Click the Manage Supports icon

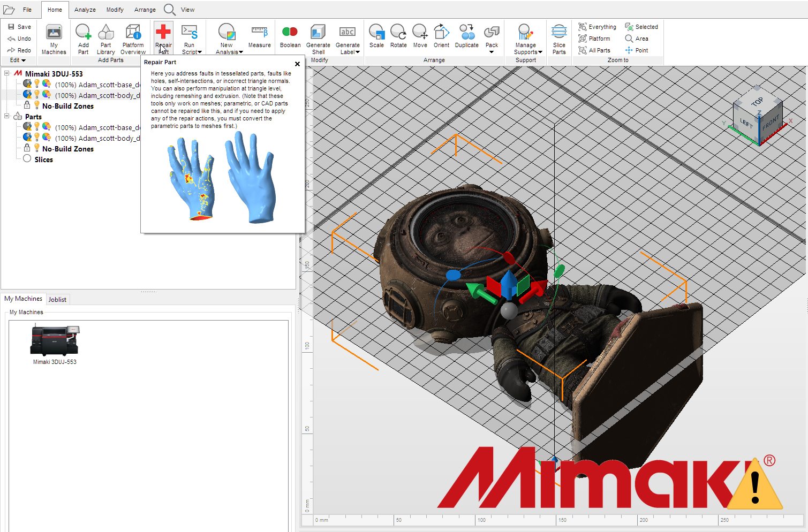point(525,32)
